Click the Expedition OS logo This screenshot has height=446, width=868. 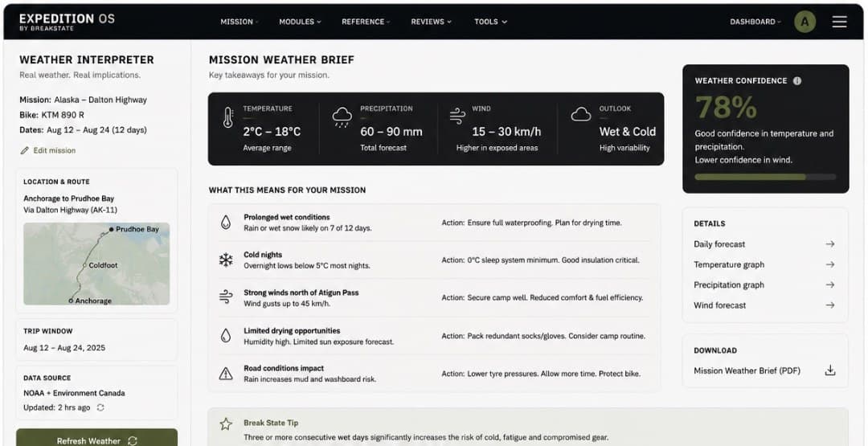click(x=67, y=21)
